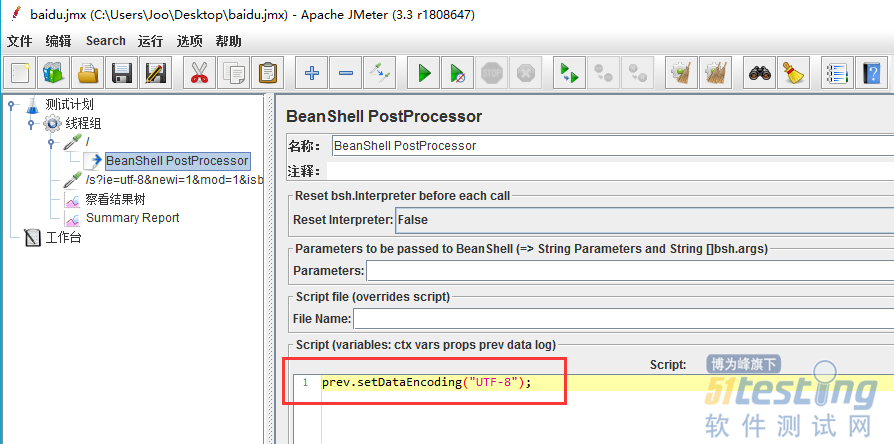Click the Parameters input field
This screenshot has width=894, height=444.
(629, 271)
